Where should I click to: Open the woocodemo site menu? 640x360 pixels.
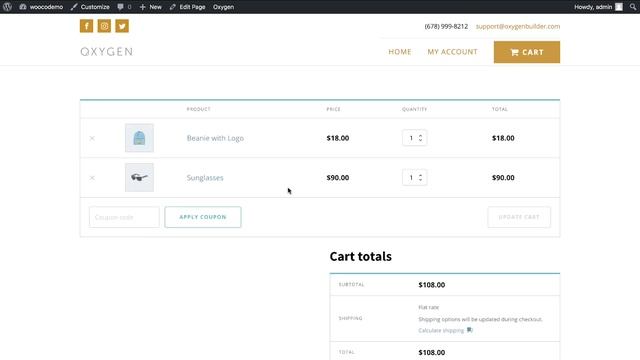click(x=41, y=7)
